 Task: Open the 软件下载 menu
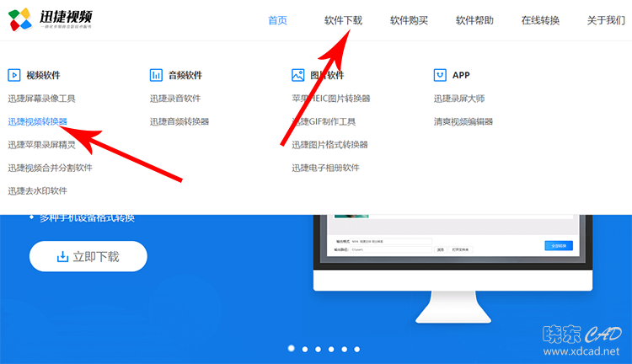click(x=344, y=20)
